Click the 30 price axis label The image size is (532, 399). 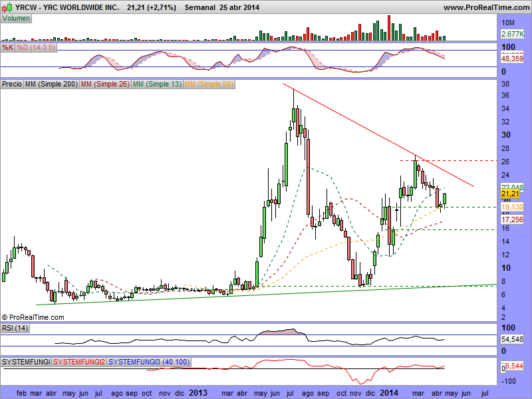pos(506,135)
